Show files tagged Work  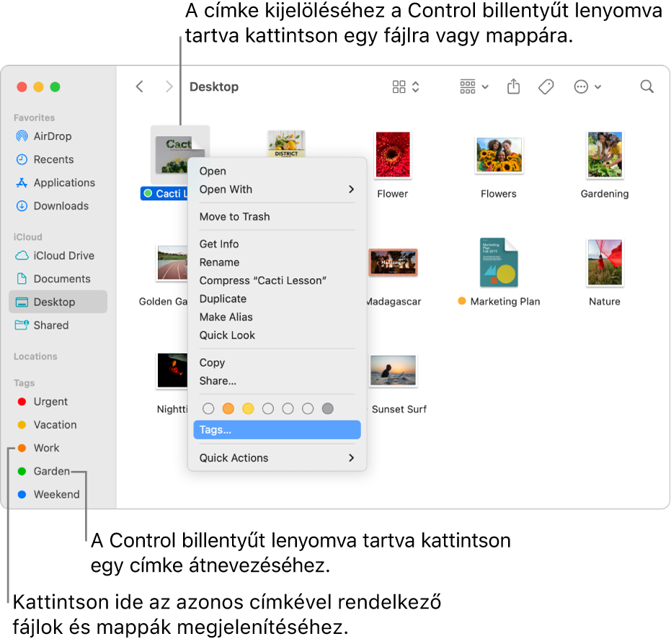(x=58, y=448)
